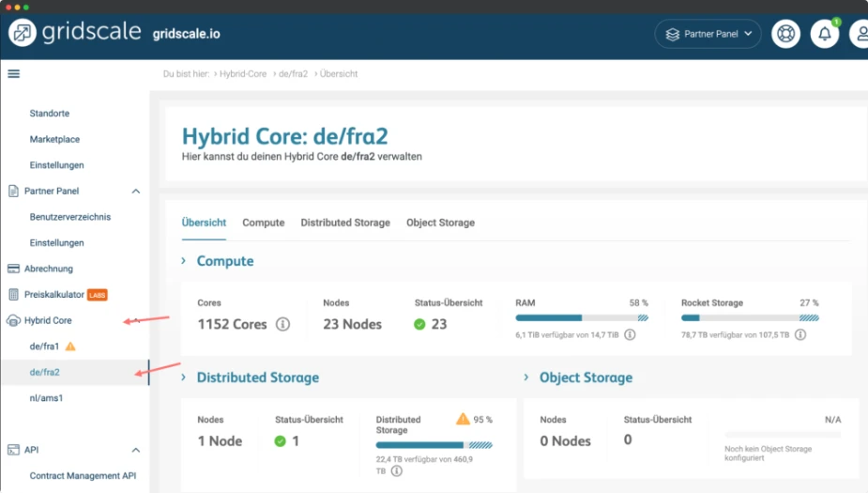
Task: Open Einstellungen below Marketplace
Action: 57,165
